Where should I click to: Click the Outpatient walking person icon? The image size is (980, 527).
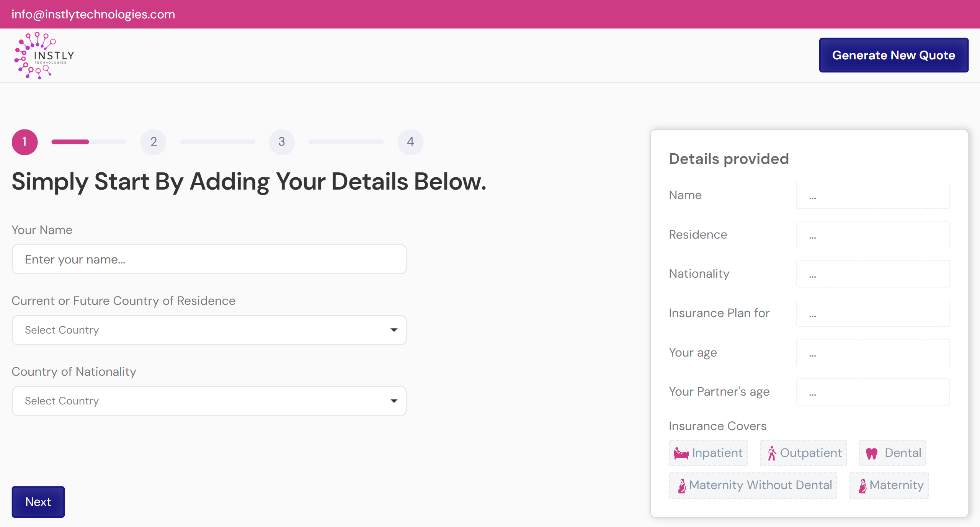[x=772, y=453]
